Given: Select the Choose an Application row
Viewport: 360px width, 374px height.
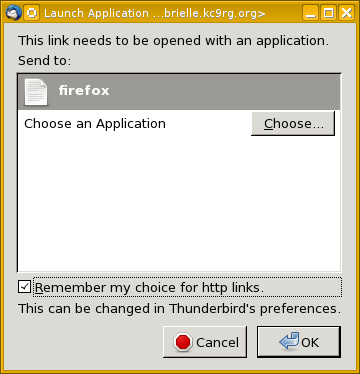Looking at the screenshot, I should click(179, 124).
